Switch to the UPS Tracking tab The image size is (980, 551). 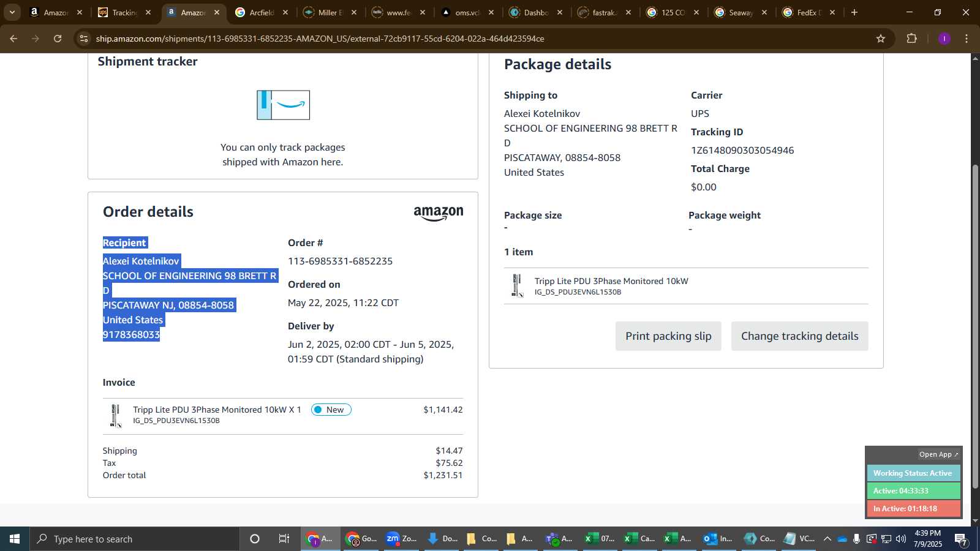pos(124,12)
